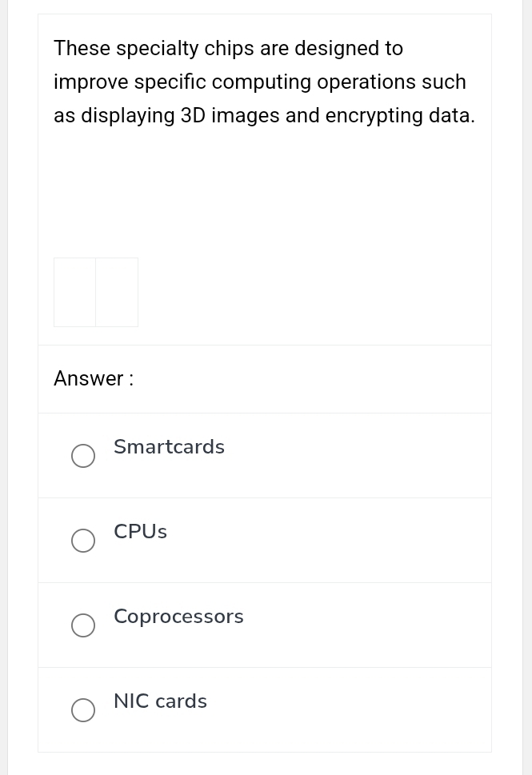Click the word "operations" in the question
Viewport: 532px width, 775px height.
click(368, 82)
